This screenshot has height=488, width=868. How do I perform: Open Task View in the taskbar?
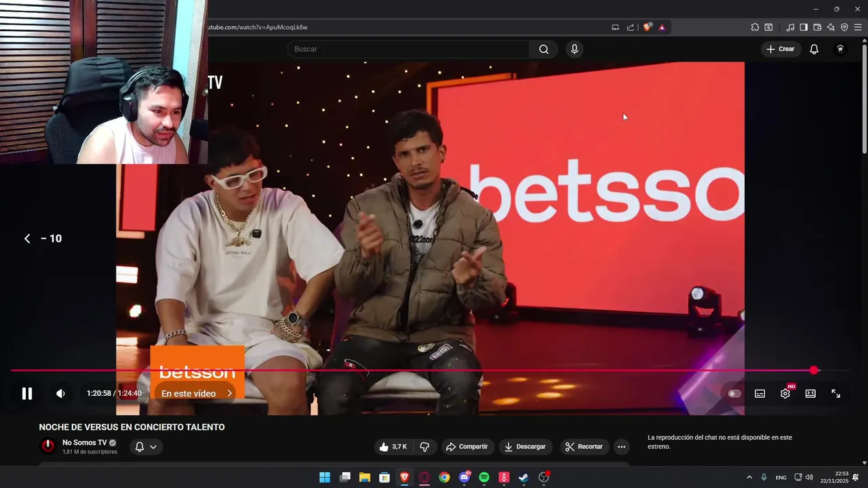point(344,477)
